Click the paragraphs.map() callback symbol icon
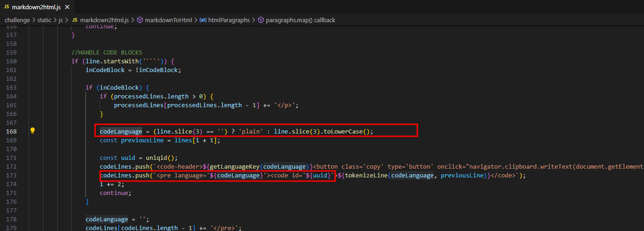 coord(260,20)
